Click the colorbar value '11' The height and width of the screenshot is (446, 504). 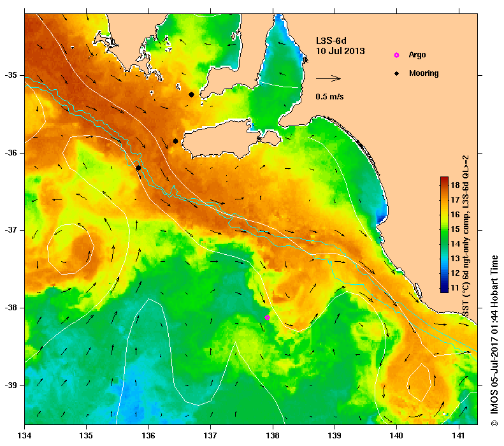click(455, 287)
